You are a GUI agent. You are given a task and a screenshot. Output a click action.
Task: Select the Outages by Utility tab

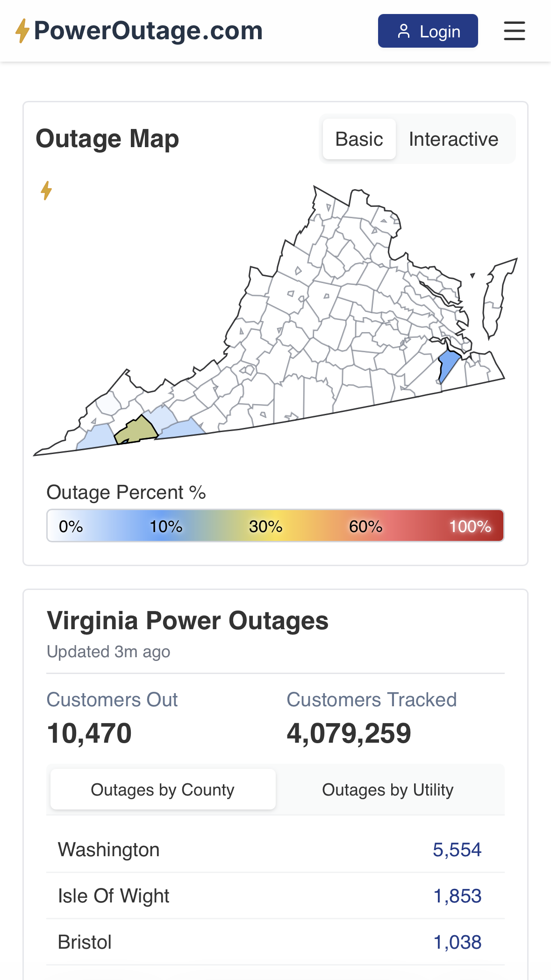click(x=387, y=789)
